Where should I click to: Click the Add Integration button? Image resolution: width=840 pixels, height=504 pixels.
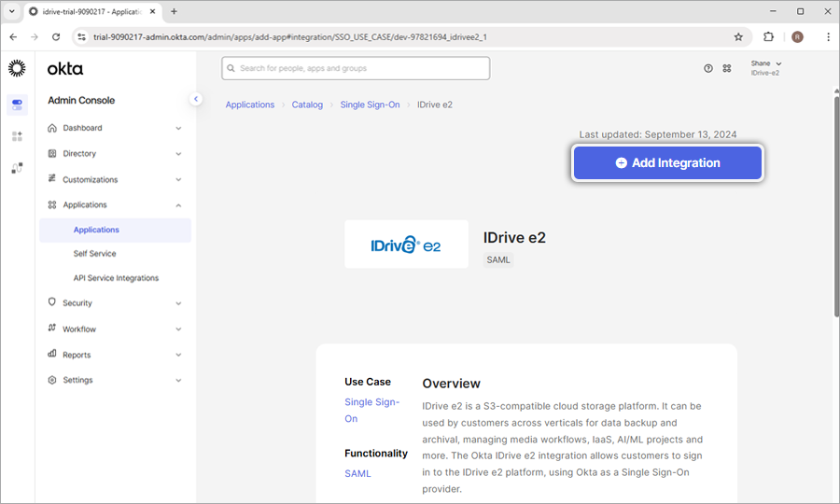pyautogui.click(x=667, y=162)
